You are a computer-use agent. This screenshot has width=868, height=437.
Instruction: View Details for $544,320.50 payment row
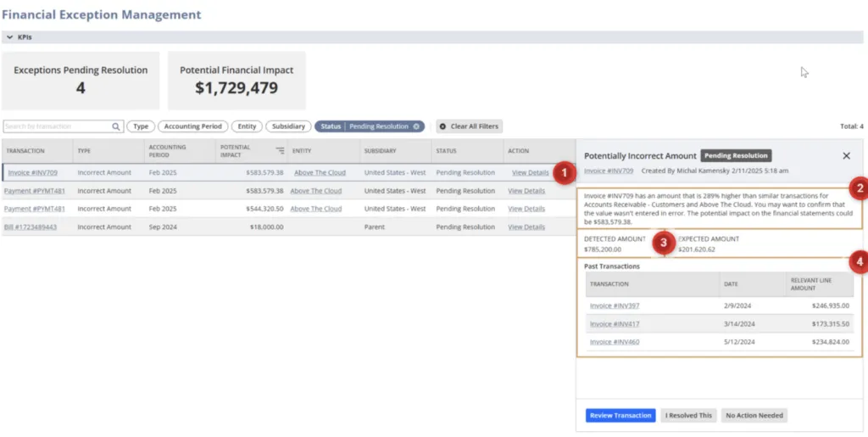526,209
